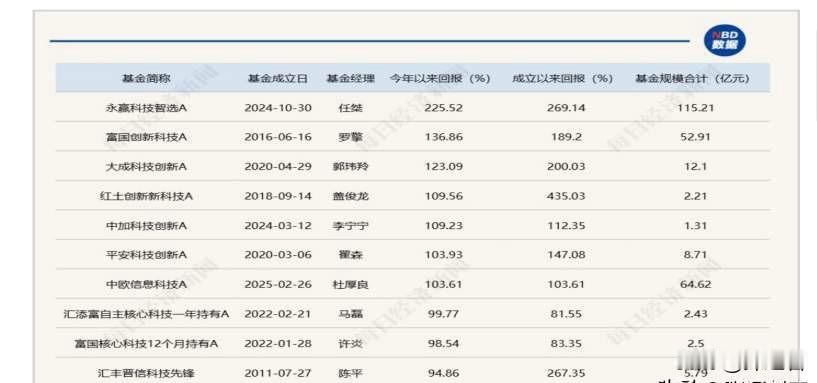Select the 基金成立日 column header
The height and width of the screenshot is (383, 817).
point(278,79)
